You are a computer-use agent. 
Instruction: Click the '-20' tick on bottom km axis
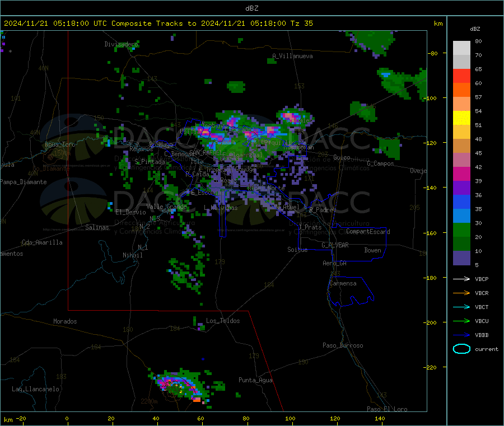point(21,418)
